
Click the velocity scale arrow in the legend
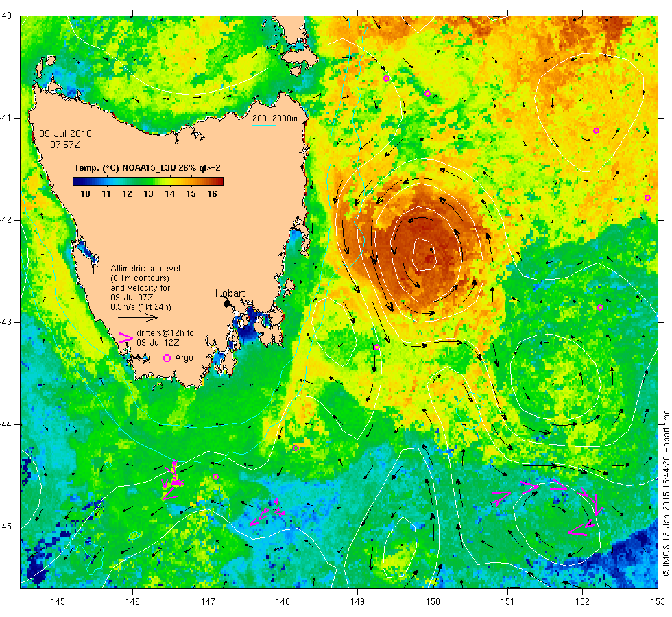[138, 318]
